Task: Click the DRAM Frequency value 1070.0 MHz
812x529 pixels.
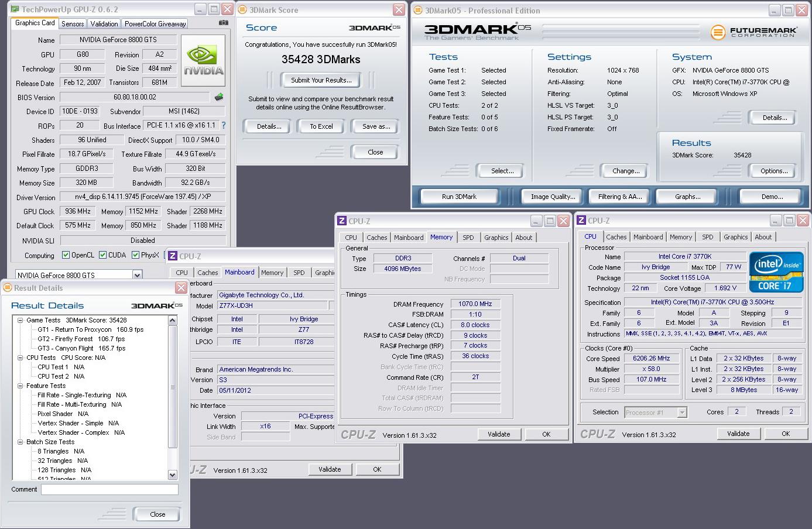Action: pos(475,304)
